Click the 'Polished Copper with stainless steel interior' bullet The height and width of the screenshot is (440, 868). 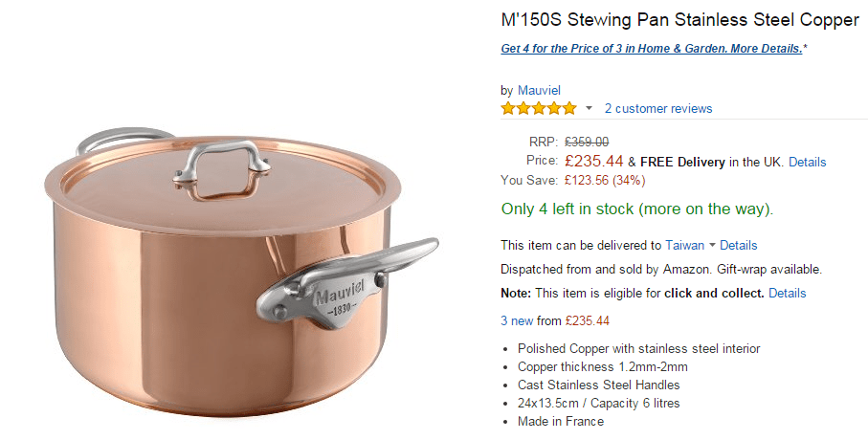[x=638, y=348]
